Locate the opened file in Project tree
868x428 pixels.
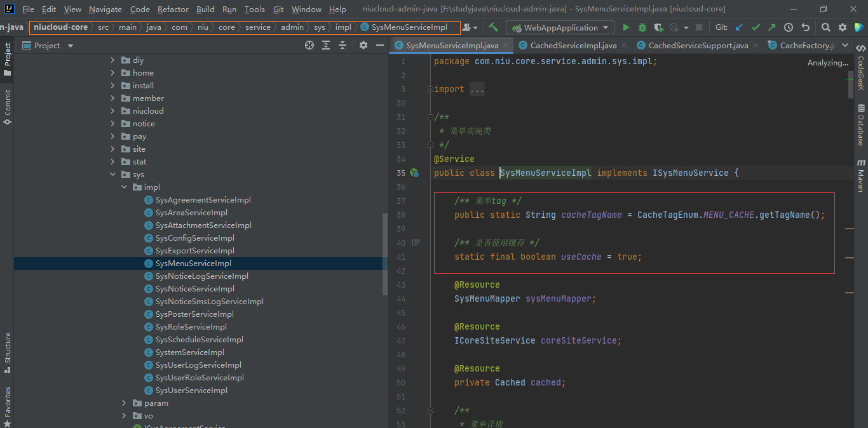tap(309, 45)
